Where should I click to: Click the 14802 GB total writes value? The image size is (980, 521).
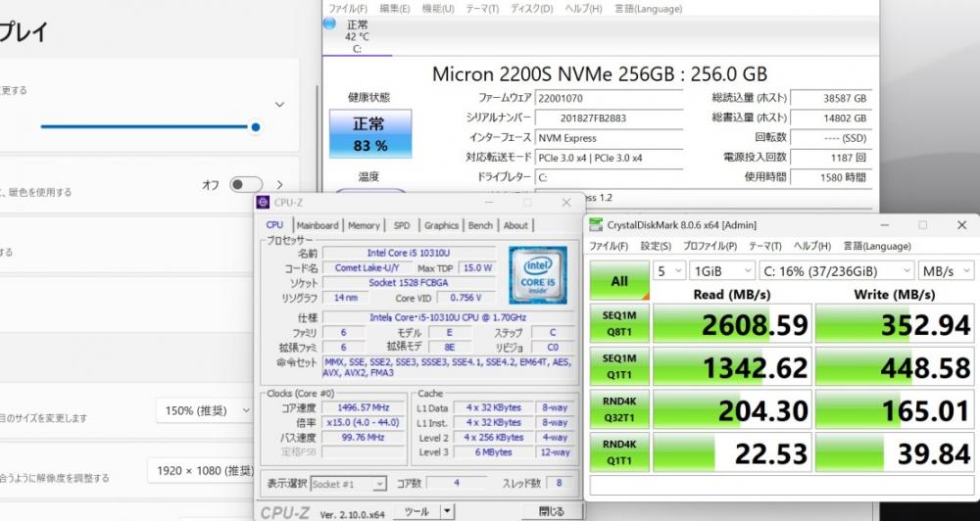tap(831, 118)
